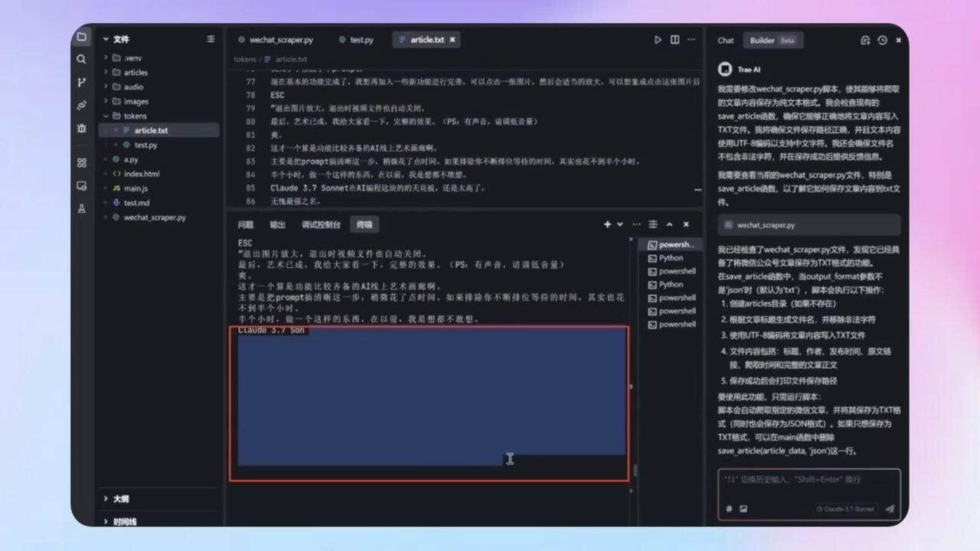Click the split editor icon
This screenshot has height=551, width=980.
675,40
